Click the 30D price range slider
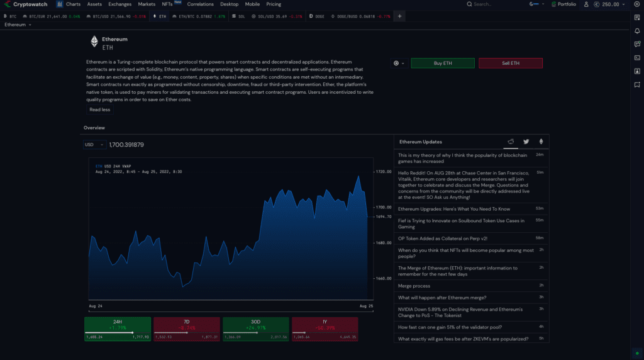Viewport: 644px width, 360px height. coord(255,332)
